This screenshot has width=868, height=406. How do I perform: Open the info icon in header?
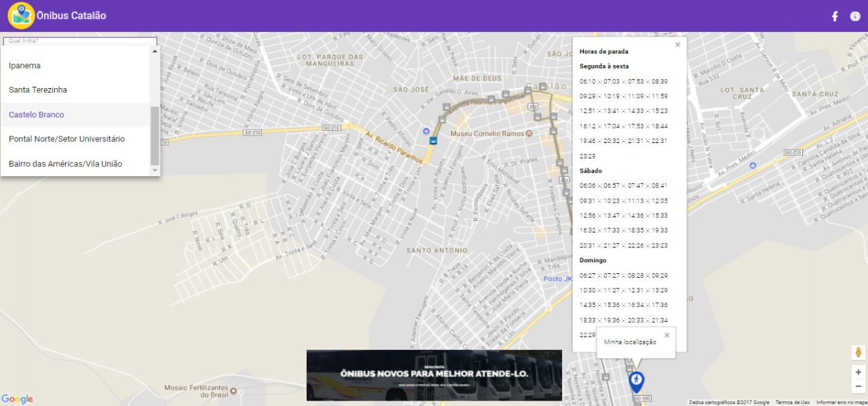(854, 16)
